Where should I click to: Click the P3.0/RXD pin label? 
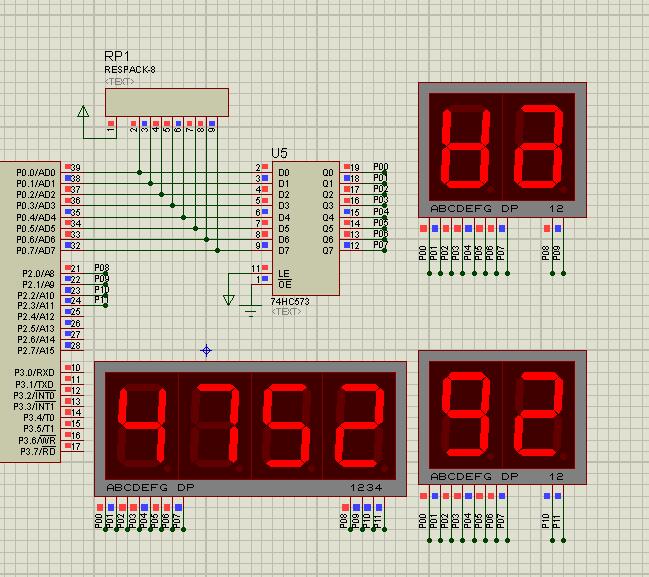pos(34,373)
